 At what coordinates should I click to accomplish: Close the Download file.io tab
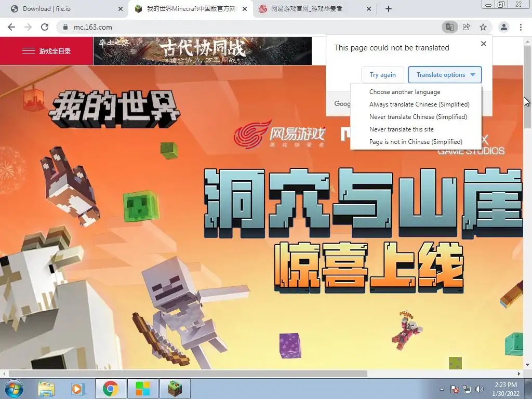[x=121, y=9]
